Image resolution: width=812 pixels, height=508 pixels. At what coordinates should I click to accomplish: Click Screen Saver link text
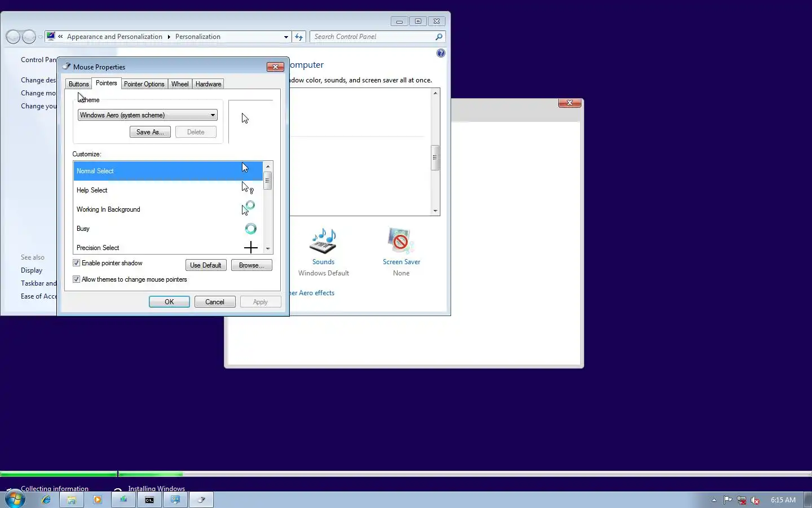click(x=401, y=262)
